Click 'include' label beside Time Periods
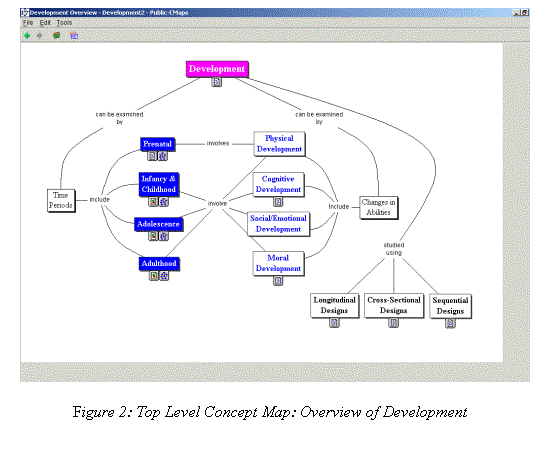 coord(100,200)
